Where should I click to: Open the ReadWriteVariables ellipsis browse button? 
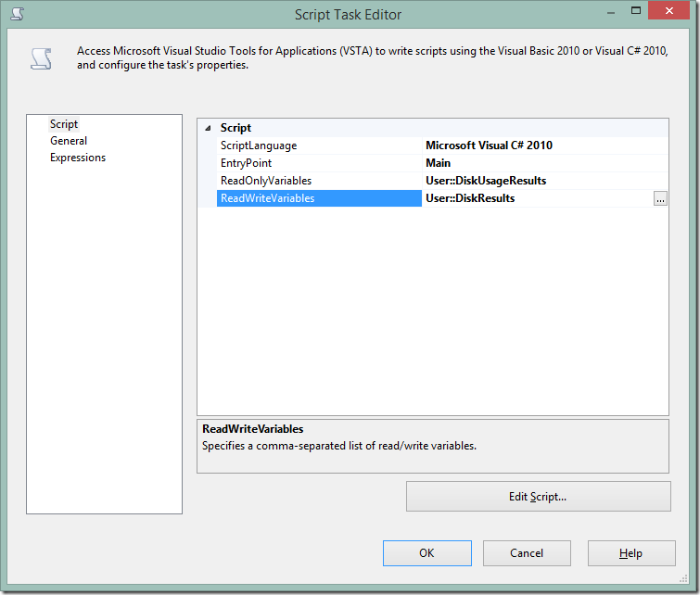pos(660,198)
